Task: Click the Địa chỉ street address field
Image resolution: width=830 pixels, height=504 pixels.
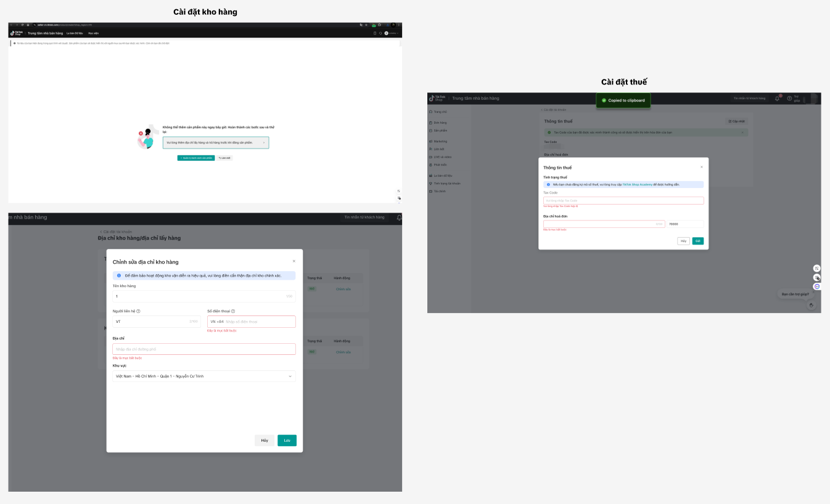Action: [x=203, y=349]
